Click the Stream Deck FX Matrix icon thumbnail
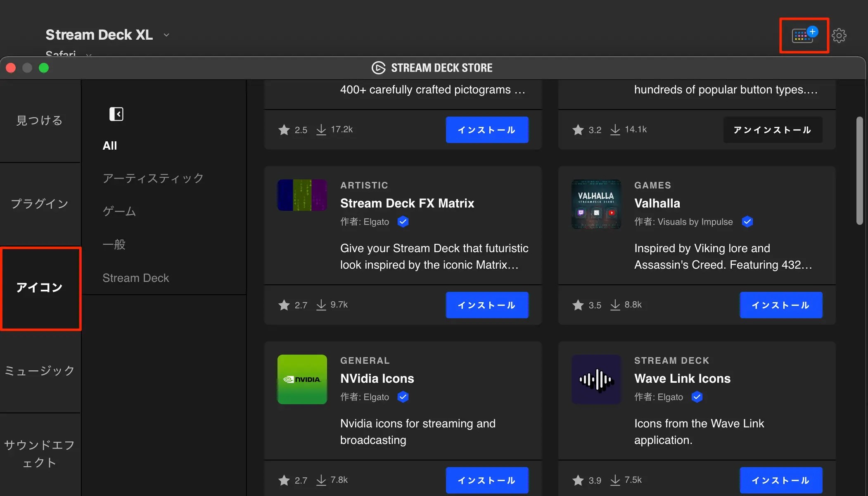The height and width of the screenshot is (496, 868). 302,195
